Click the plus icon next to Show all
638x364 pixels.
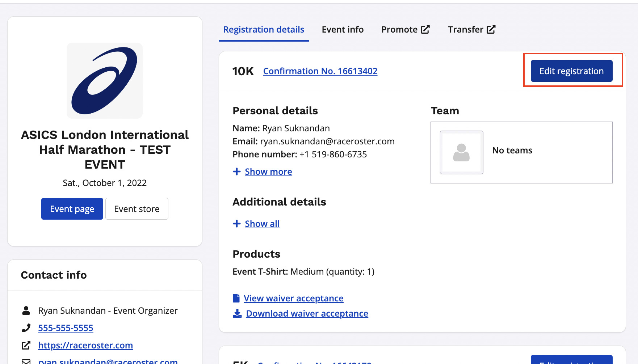coord(237,224)
